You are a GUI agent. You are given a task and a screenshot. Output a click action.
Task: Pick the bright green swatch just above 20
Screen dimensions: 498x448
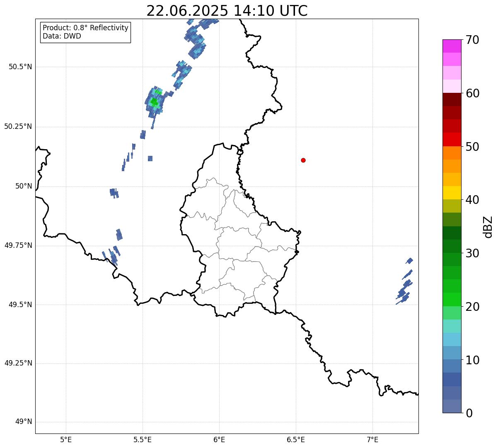point(452,300)
